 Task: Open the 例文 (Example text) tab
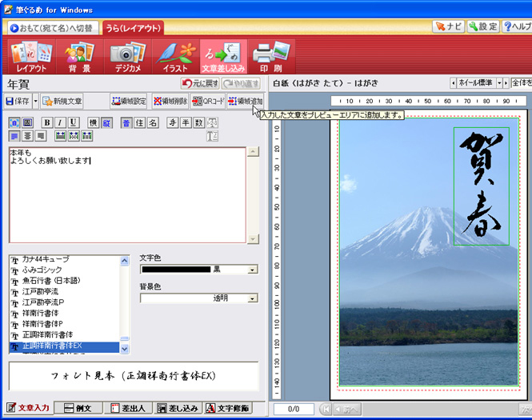click(x=78, y=408)
